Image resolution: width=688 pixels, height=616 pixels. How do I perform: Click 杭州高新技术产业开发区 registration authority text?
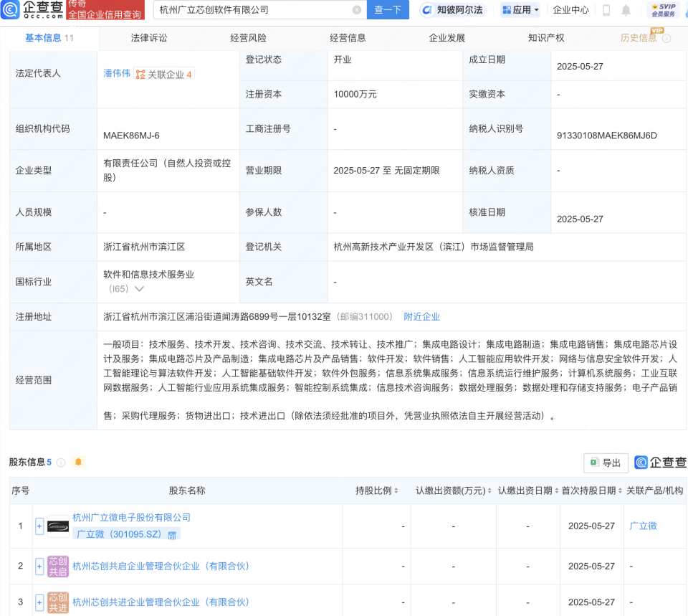pos(434,247)
